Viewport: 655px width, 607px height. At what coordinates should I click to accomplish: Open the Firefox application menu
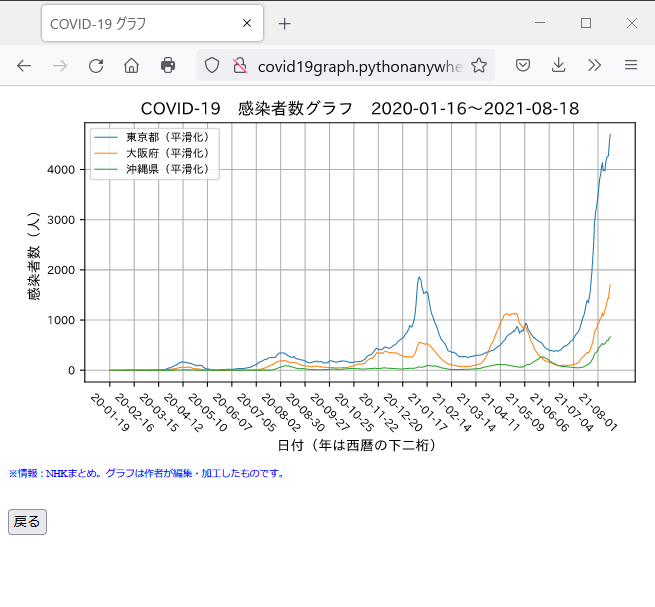click(631, 65)
